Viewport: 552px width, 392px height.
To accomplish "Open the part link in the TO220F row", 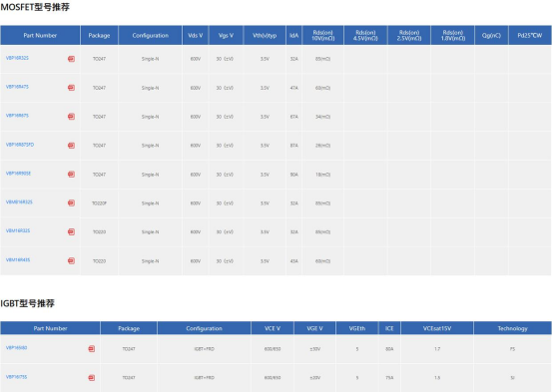I will coord(19,202).
